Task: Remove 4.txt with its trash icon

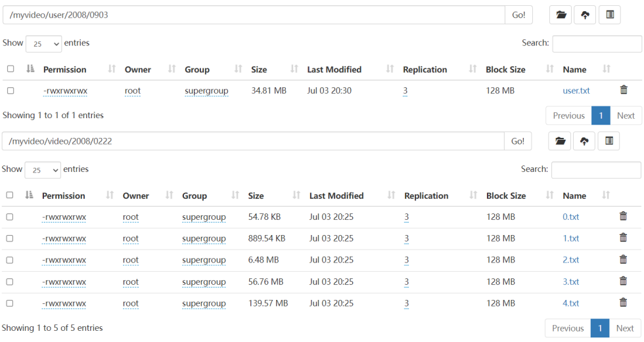Action: click(x=623, y=303)
